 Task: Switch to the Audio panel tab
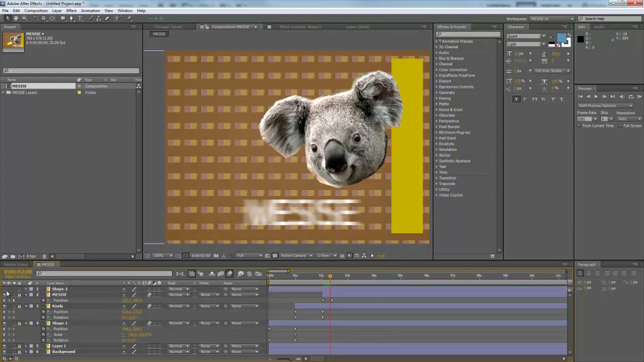[x=599, y=27]
